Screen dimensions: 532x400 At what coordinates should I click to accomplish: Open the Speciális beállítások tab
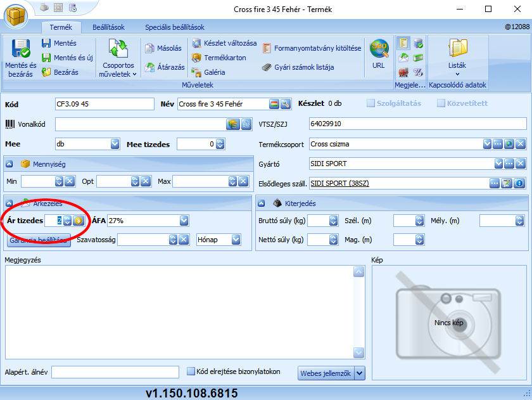(174, 27)
